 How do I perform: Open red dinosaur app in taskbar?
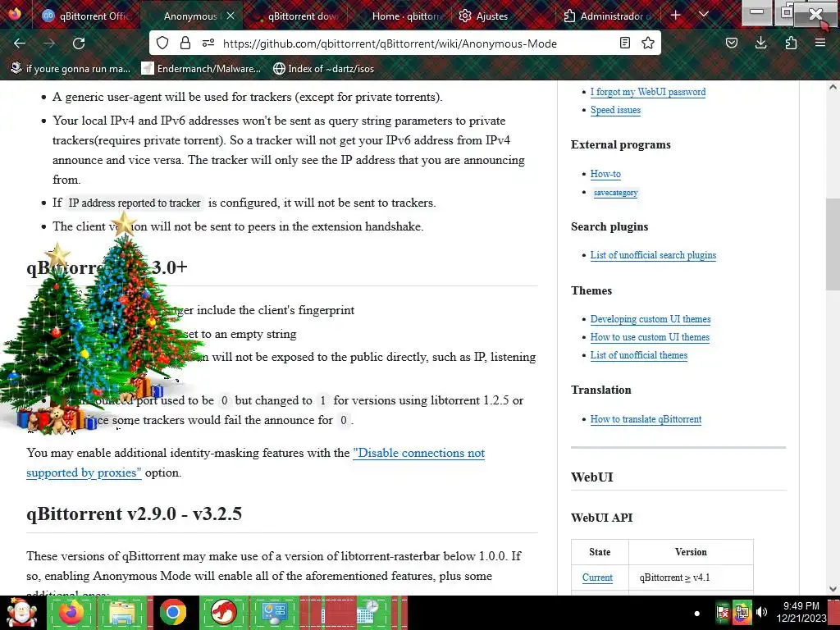coord(223,613)
